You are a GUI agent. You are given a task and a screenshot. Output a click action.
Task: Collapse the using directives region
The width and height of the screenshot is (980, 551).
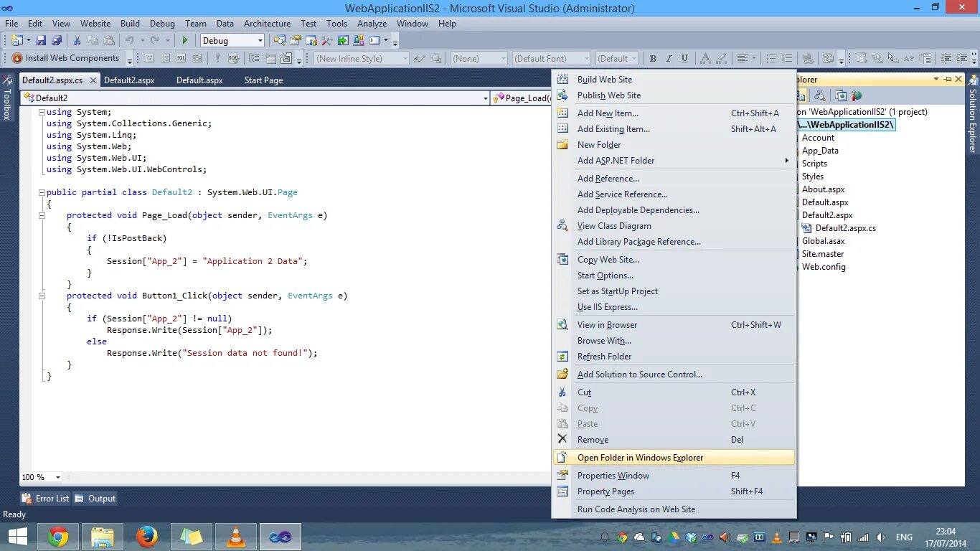click(42, 112)
